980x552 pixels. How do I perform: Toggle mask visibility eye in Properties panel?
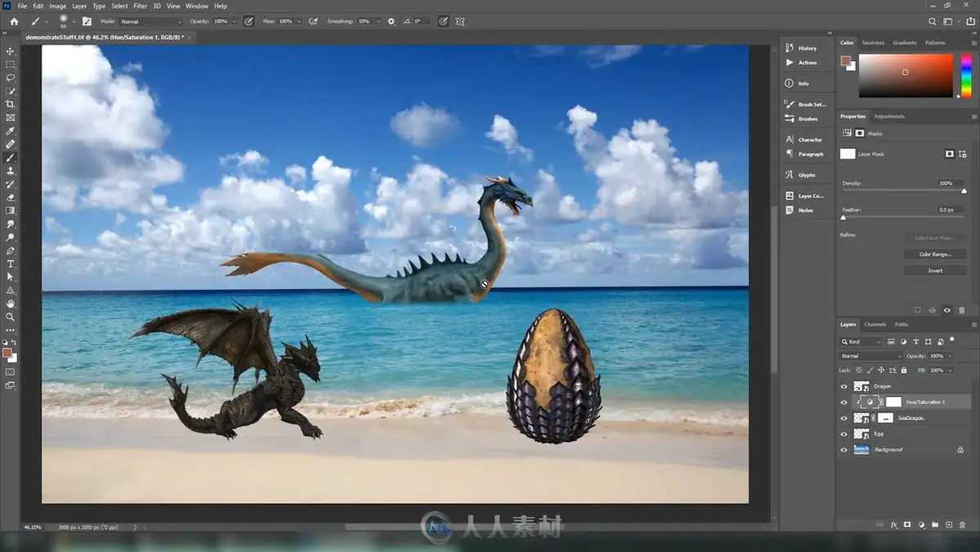[947, 310]
